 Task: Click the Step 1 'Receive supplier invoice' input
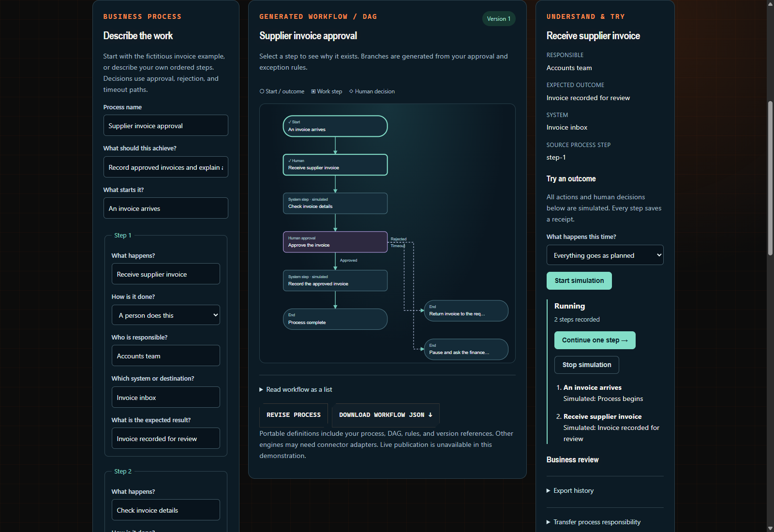pos(165,274)
